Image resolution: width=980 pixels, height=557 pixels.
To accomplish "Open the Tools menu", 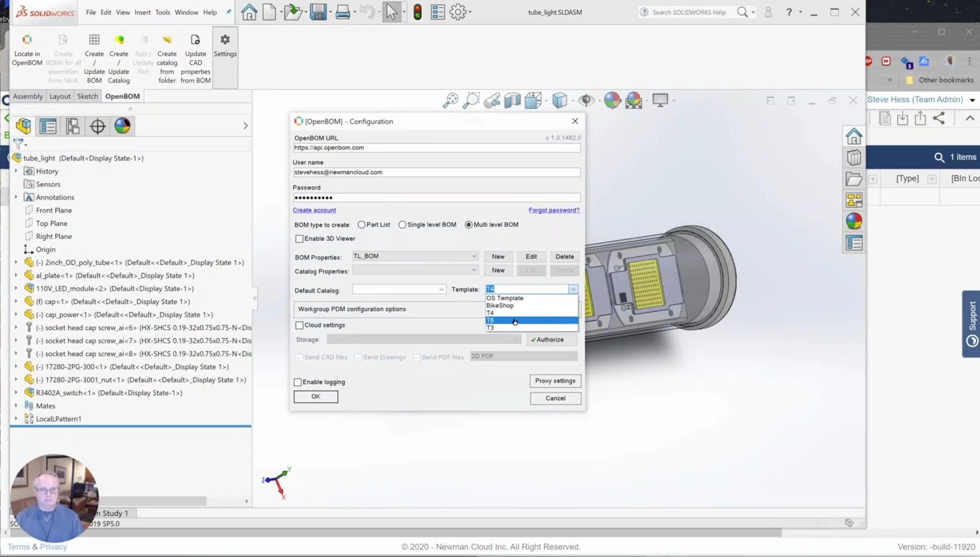I will coord(162,12).
